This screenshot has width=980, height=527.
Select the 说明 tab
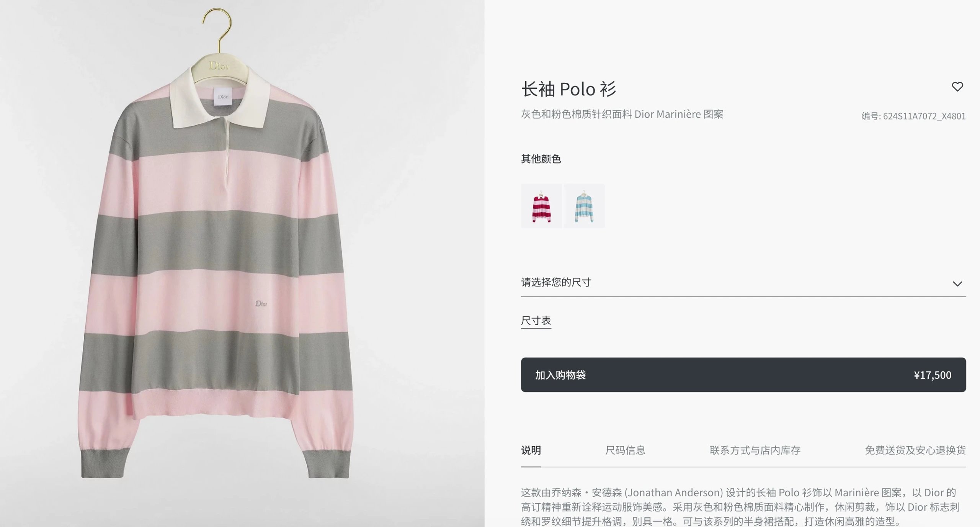[x=531, y=450]
